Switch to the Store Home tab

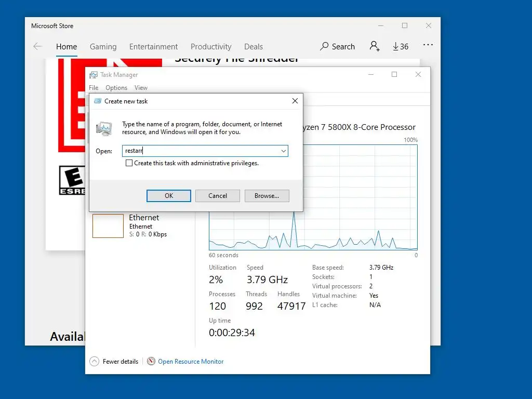coord(66,46)
